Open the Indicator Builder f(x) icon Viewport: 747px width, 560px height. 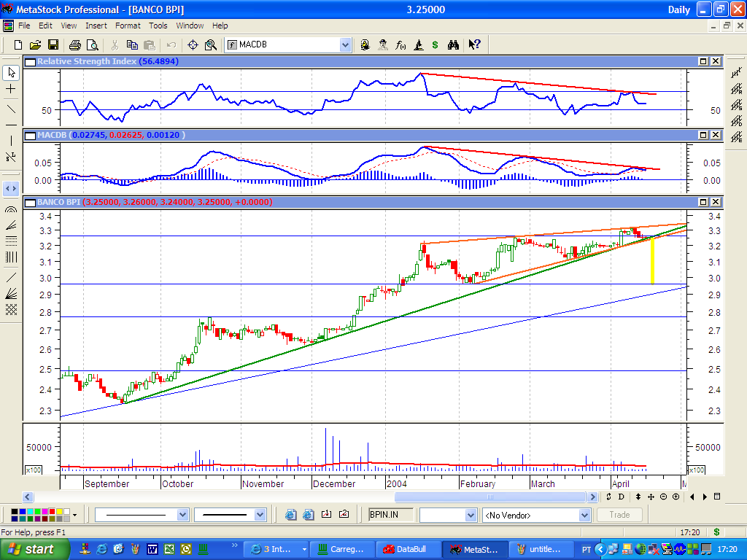[400, 45]
